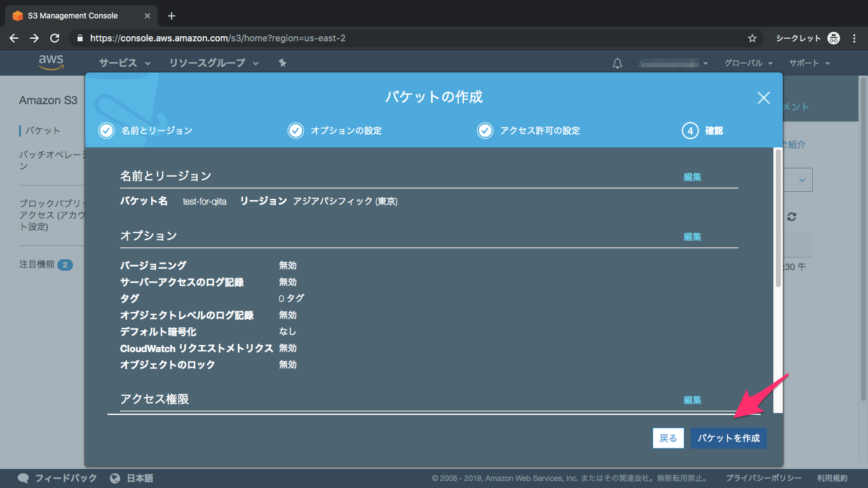Open バッチオペレーション in the sidebar
Viewport: 868px width, 488px height.
[x=52, y=160]
